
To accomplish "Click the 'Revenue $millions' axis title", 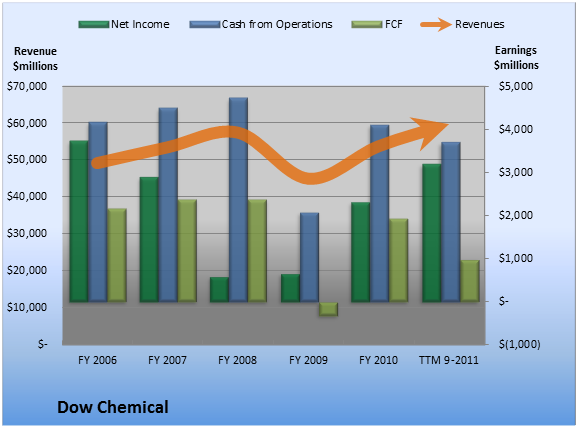I will tap(35, 59).
